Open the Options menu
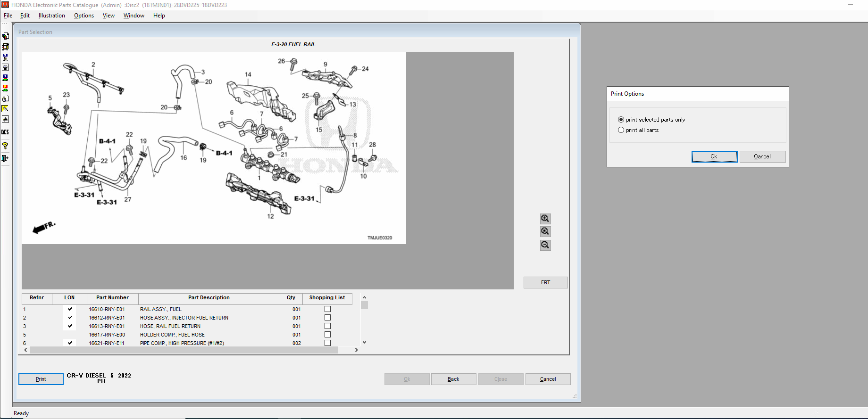The image size is (868, 419). point(84,16)
